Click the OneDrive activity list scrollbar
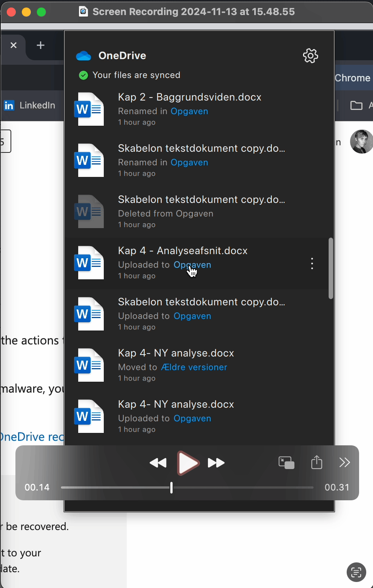 tap(331, 268)
